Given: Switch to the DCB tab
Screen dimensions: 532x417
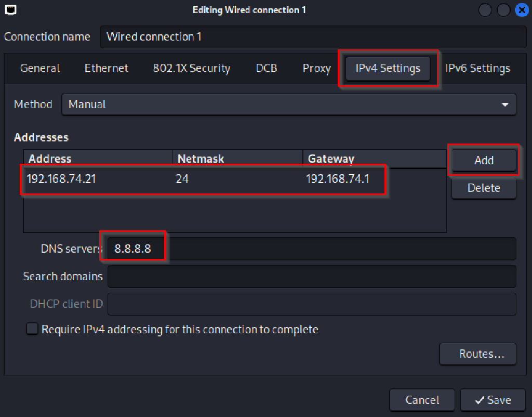Looking at the screenshot, I should 267,68.
